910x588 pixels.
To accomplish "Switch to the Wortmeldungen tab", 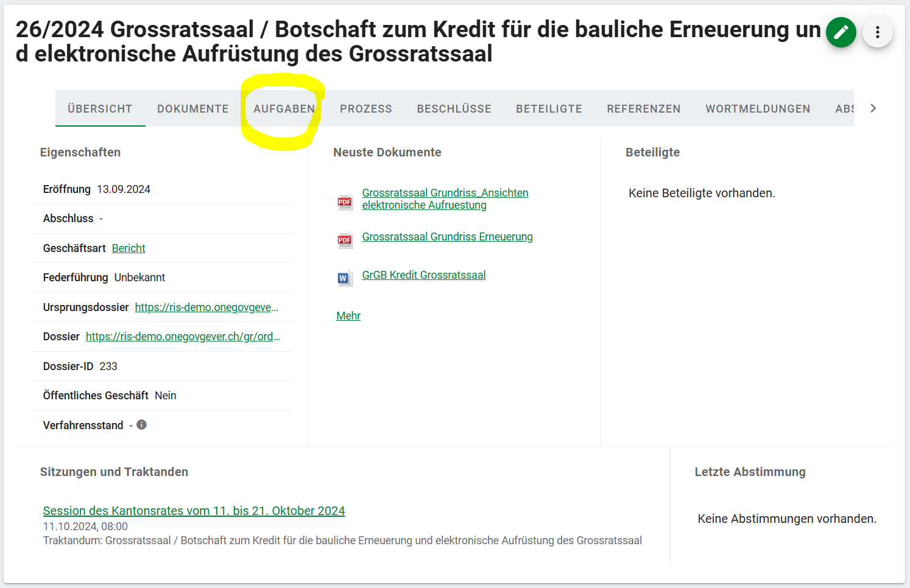I will click(x=758, y=109).
